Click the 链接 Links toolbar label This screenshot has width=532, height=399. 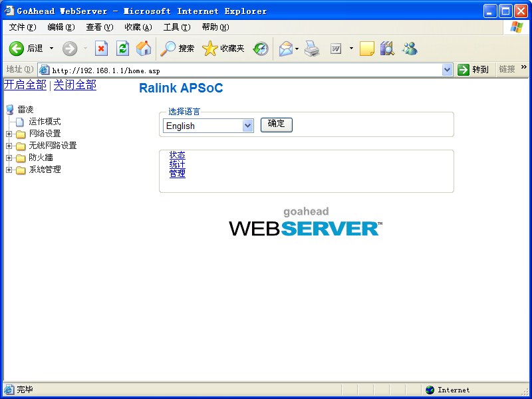[x=507, y=69]
